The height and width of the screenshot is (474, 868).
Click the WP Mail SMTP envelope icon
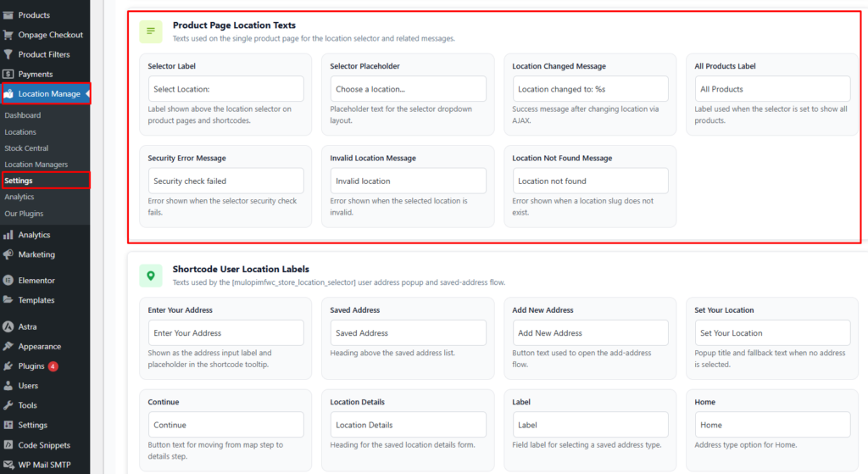tap(8, 465)
